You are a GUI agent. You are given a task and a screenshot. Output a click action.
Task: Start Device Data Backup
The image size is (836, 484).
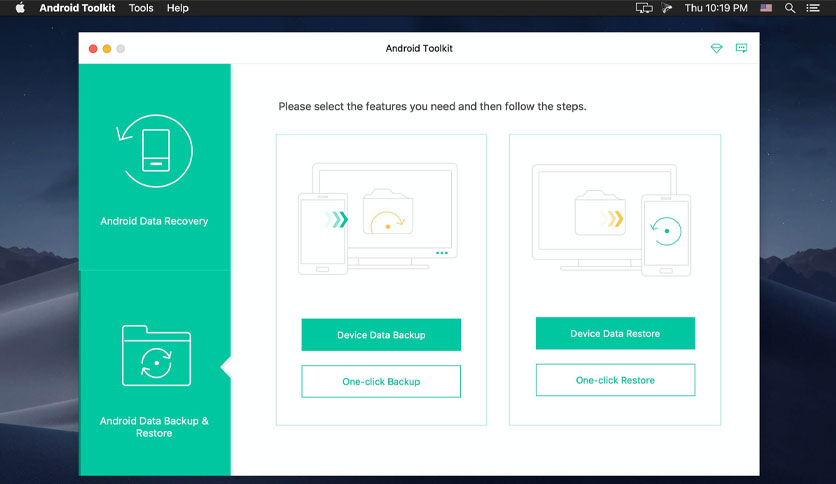pyautogui.click(x=381, y=335)
